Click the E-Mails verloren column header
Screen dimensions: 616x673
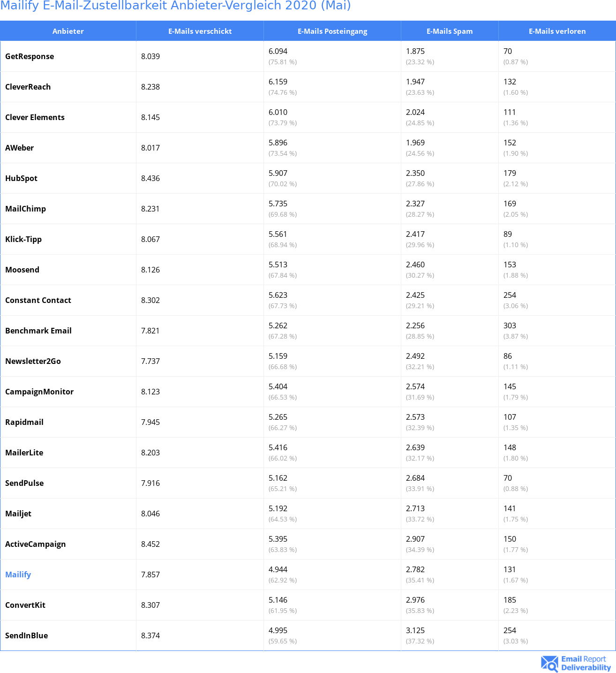[x=557, y=31]
